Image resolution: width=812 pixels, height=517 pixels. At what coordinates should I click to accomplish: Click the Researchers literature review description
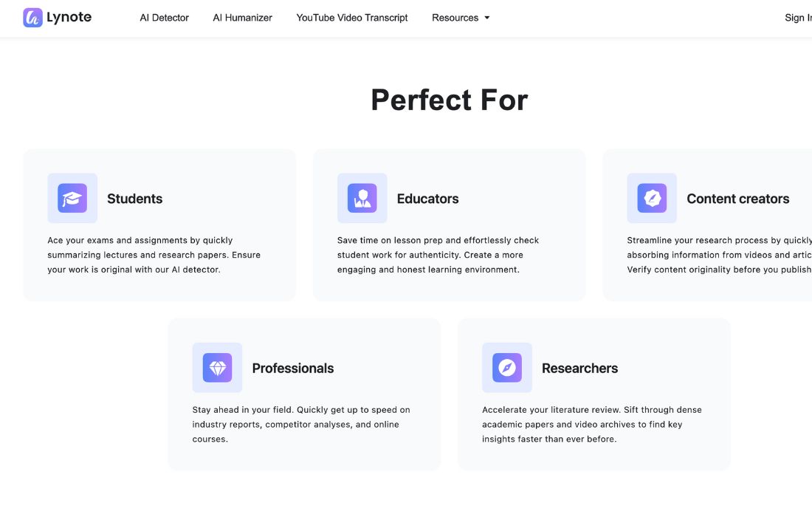592,424
